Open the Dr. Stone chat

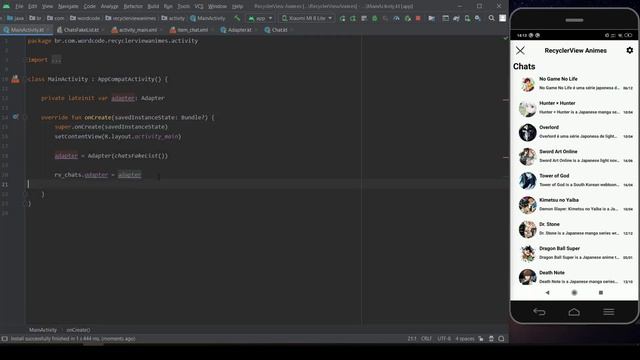coord(574,229)
